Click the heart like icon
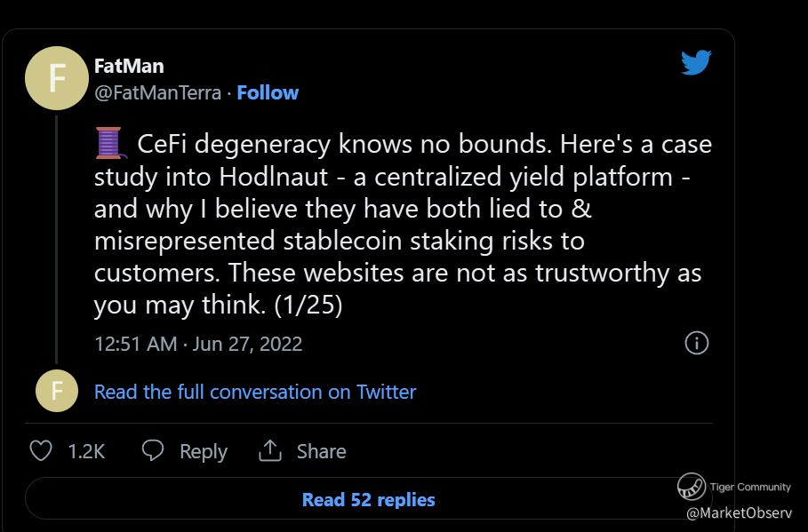Image resolution: width=808 pixels, height=532 pixels. [41, 451]
